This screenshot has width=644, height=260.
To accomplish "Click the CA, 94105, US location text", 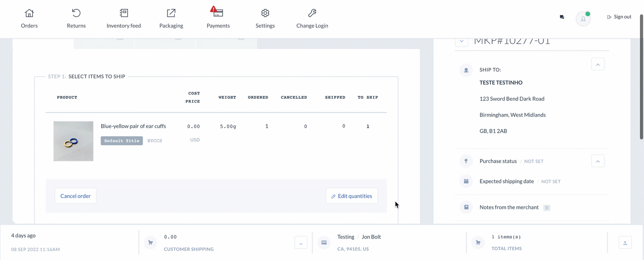I will [x=353, y=249].
